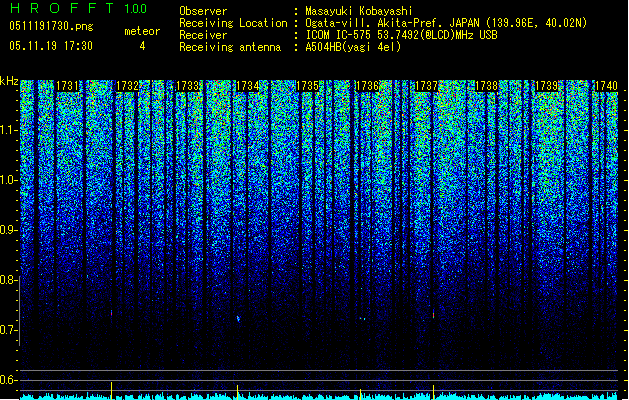Click the 1731 time marker
This screenshot has width=629, height=400.
[x=67, y=86]
